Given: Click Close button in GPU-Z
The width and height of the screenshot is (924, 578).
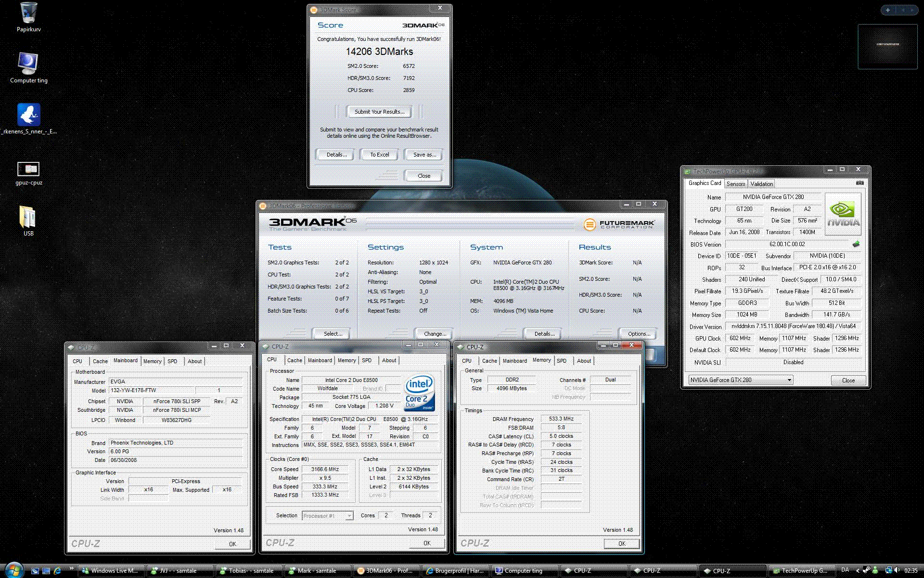Looking at the screenshot, I should [x=848, y=381].
